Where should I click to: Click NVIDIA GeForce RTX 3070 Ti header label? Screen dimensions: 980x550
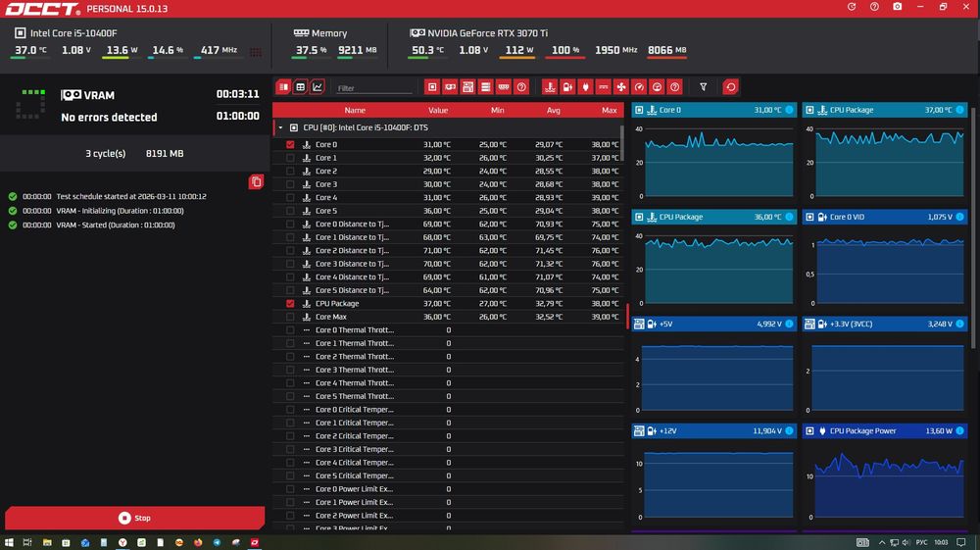(487, 33)
